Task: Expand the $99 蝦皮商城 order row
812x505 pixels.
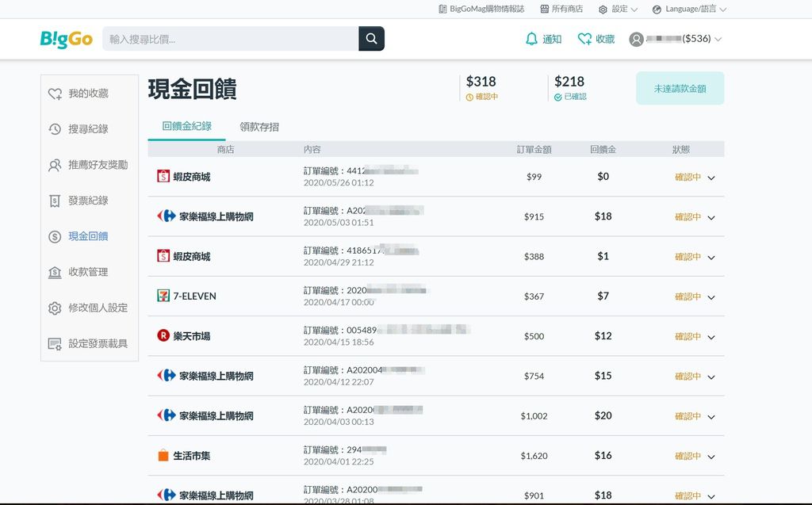Action: tap(711, 178)
